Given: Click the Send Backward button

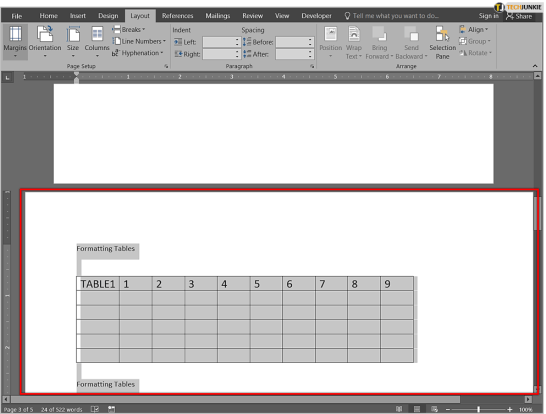Looking at the screenshot, I should [x=411, y=42].
